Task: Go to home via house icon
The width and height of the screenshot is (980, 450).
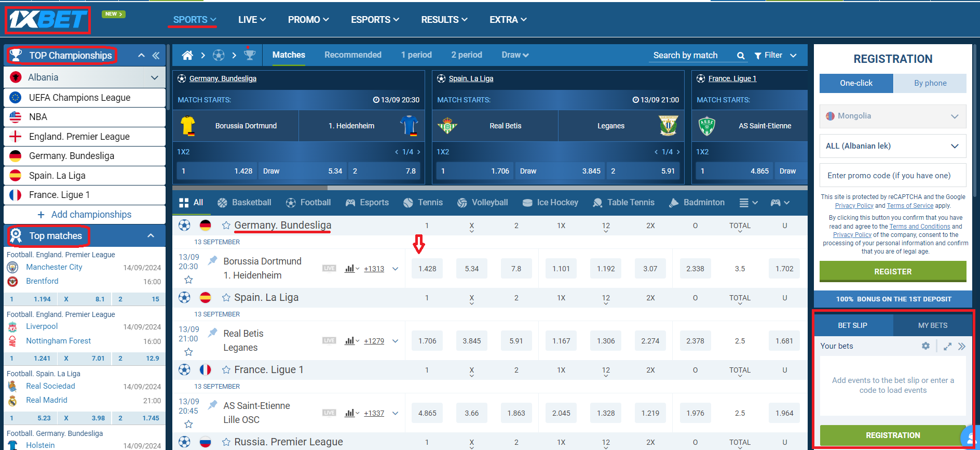Action: pos(187,55)
